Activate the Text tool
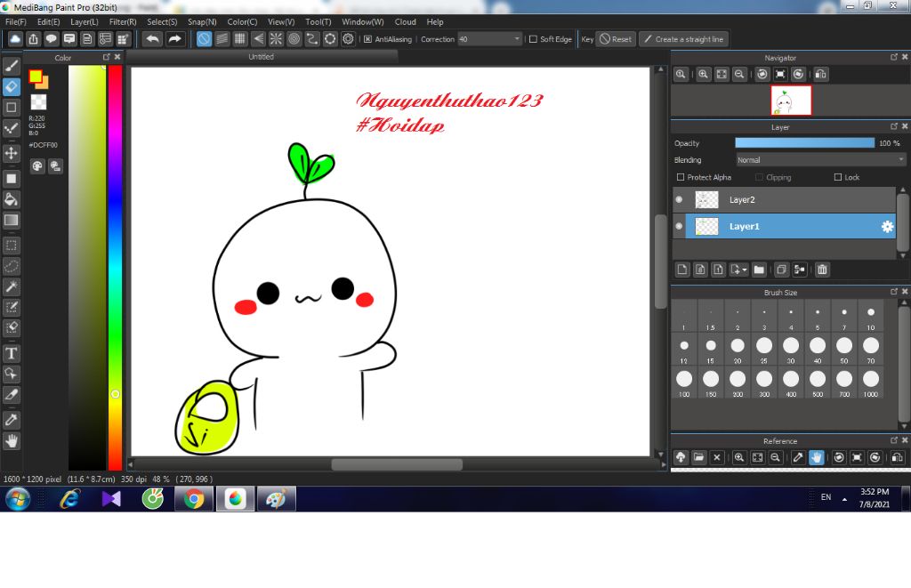The image size is (911, 588). click(x=12, y=353)
